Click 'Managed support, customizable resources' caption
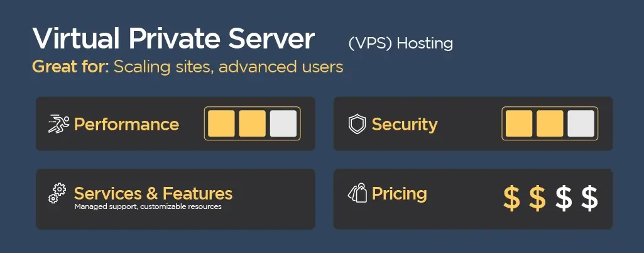The height and width of the screenshot is (253, 644). click(148, 206)
